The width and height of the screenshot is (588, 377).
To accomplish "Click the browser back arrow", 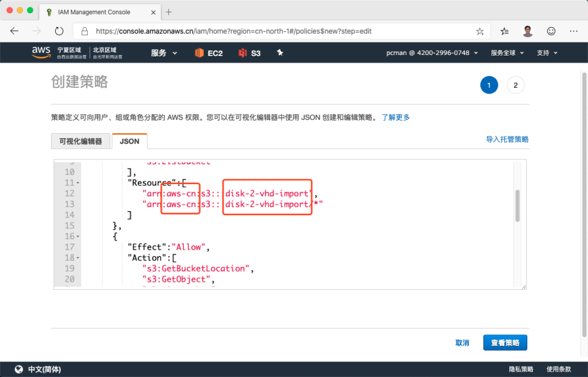I will [x=14, y=31].
